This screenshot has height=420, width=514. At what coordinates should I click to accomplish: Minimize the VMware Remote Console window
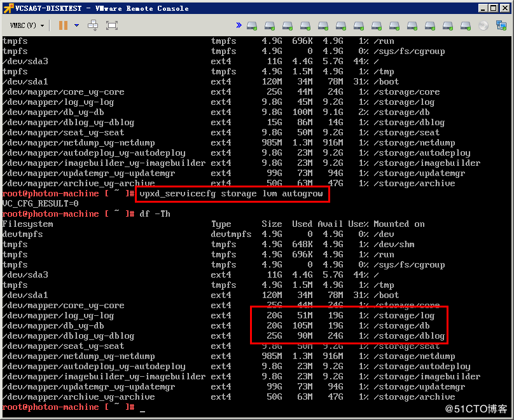pyautogui.click(x=482, y=8)
